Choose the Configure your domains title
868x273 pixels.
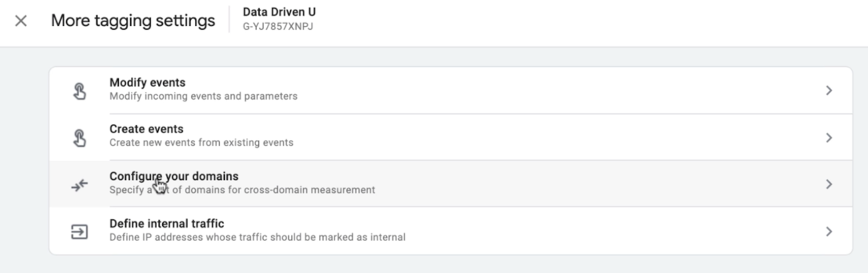click(174, 176)
